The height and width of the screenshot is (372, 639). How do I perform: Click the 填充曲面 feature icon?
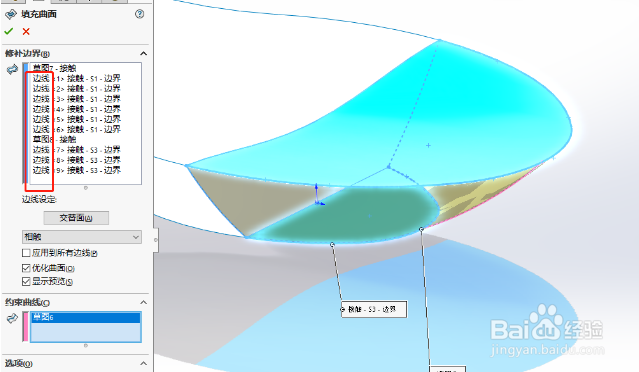click(11, 15)
